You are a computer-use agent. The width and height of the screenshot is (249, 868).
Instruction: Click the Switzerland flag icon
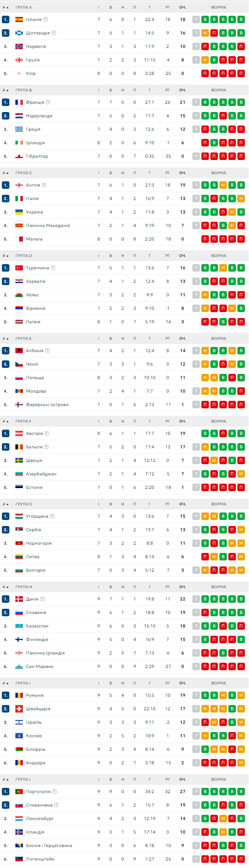19,709
